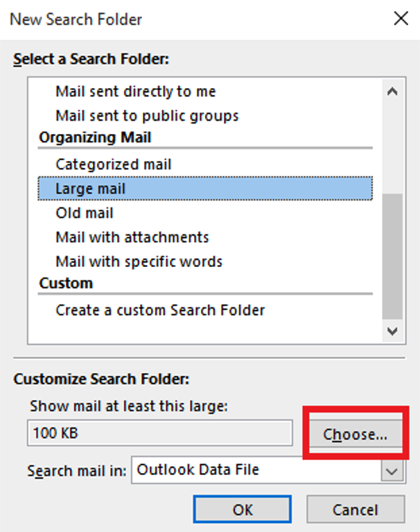Click the '100 KB' size field
The width and height of the screenshot is (420, 532).
[x=159, y=433]
